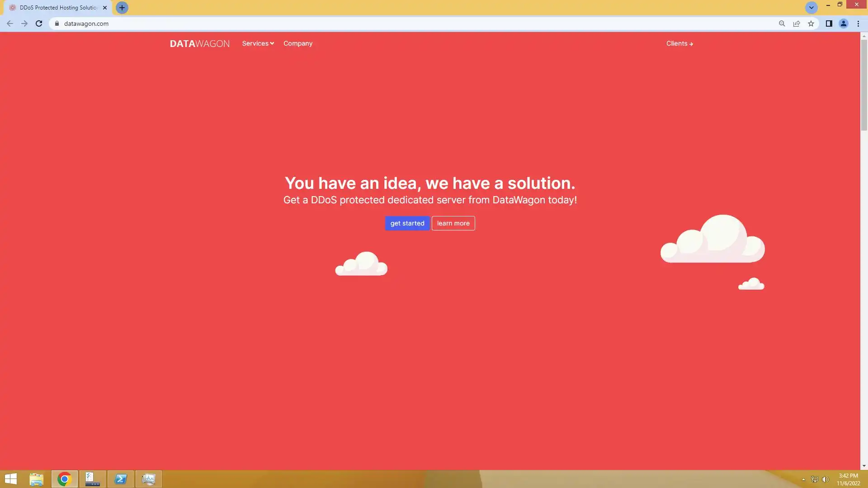Click the DataWagon logo
The height and width of the screenshot is (488, 868).
coord(199,43)
